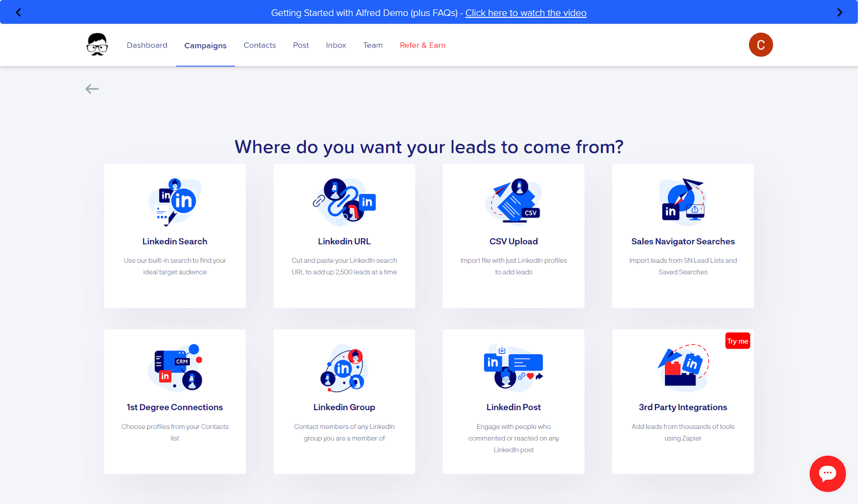Choose Sales Navigator Searches title
Screen dimensions: 858x504
pos(683,241)
